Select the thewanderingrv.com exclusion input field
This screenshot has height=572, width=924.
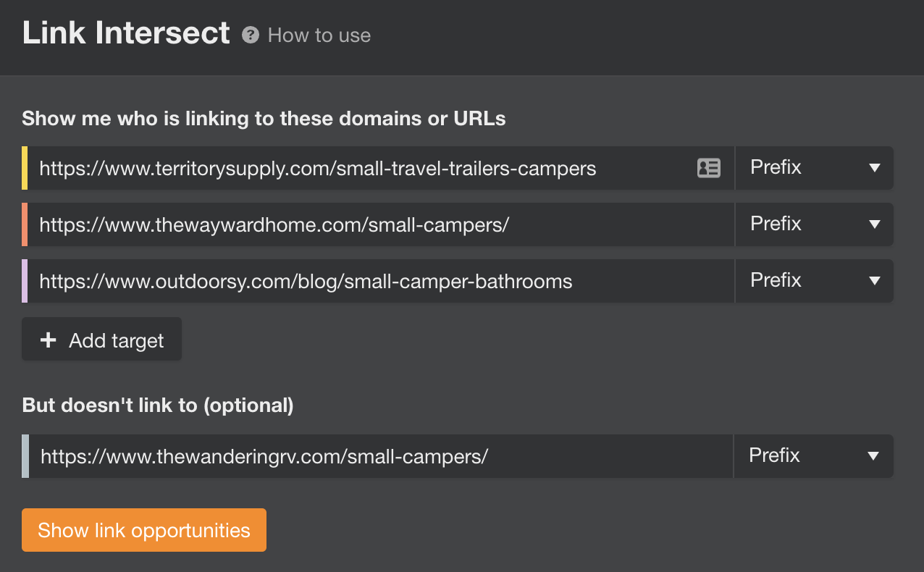[362, 456]
